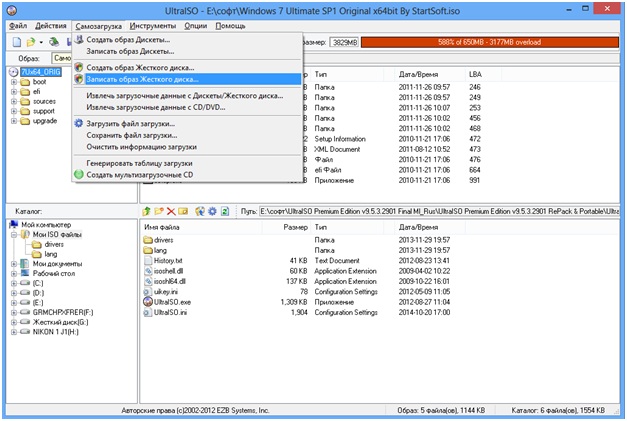Expand the (C:) drive node

(14, 283)
